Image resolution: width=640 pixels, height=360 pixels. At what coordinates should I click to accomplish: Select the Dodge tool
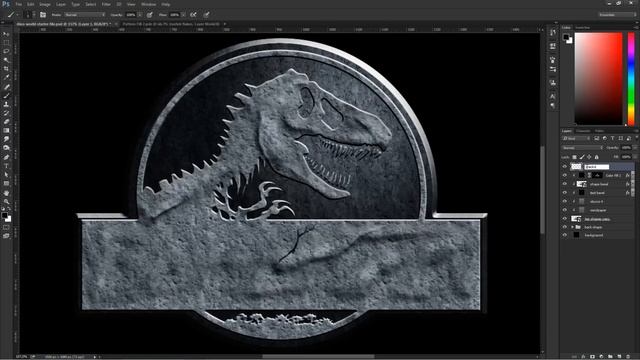point(6,148)
